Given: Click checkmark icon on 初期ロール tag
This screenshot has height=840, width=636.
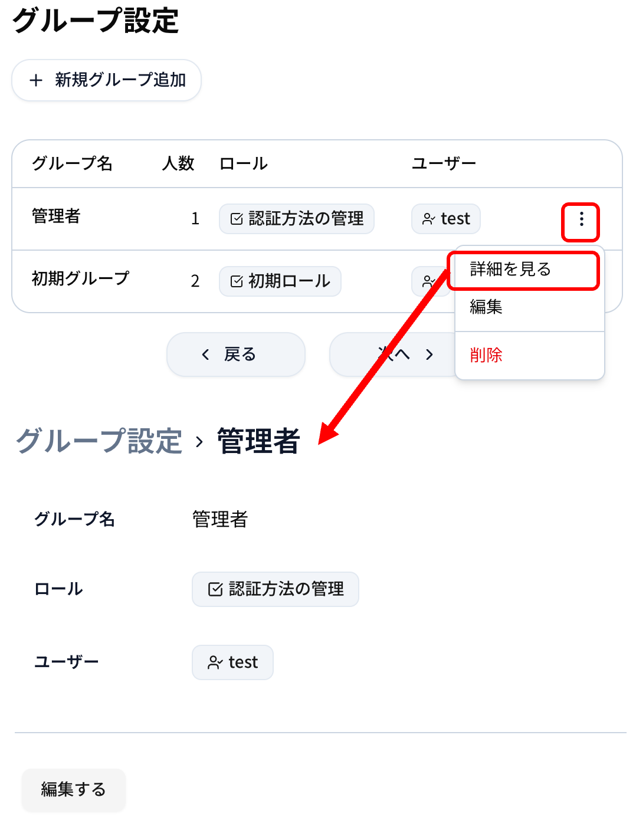Looking at the screenshot, I should coord(237,281).
